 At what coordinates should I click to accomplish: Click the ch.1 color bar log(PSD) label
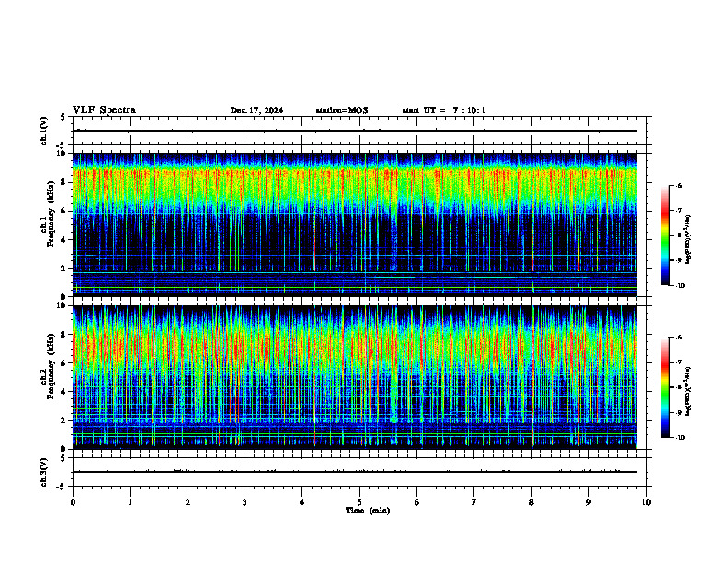(x=688, y=240)
